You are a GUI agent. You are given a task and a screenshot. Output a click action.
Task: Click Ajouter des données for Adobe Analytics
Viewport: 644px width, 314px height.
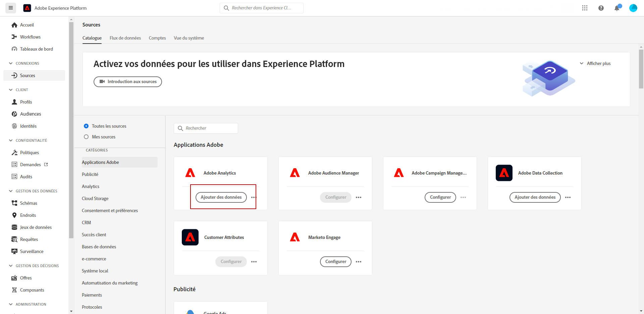[221, 197]
